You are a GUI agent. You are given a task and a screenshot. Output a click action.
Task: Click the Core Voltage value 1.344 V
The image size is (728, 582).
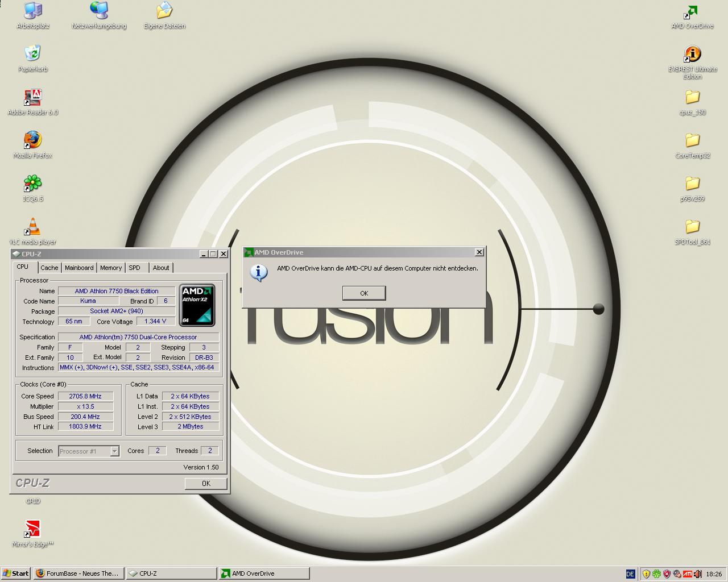click(x=155, y=322)
